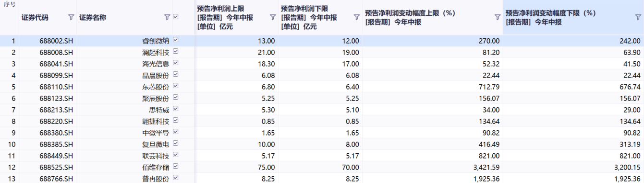Click lower profit value 70.00
This screenshot has width=644, height=183.
click(350, 168)
